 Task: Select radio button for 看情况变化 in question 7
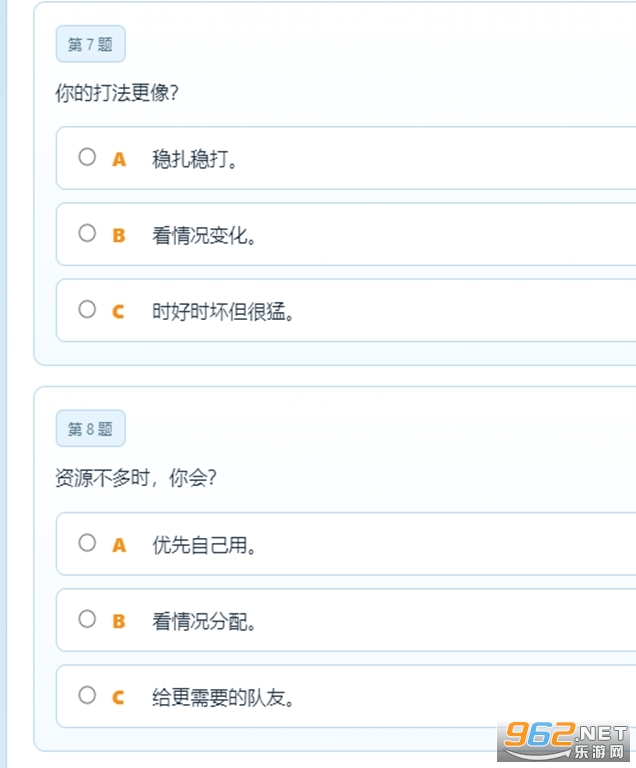click(x=87, y=233)
